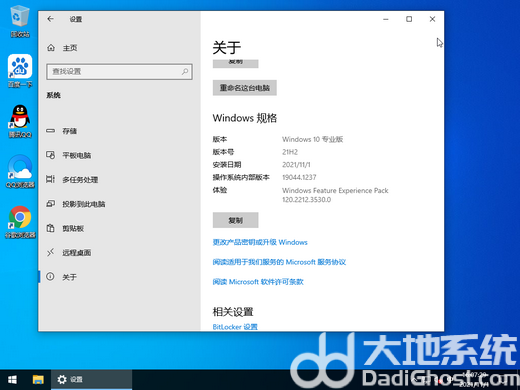Click the Find a setting search box
The image size is (520, 390).
click(119, 72)
